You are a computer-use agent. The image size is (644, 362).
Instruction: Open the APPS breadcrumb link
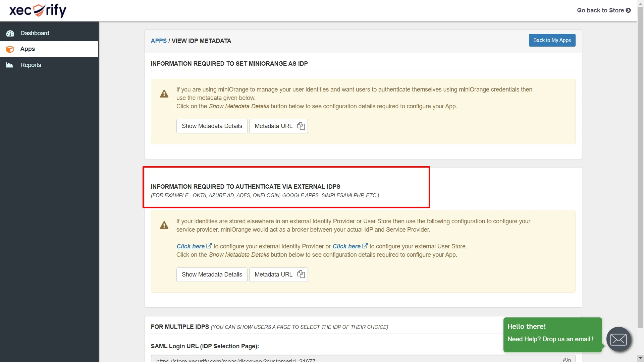click(x=159, y=41)
